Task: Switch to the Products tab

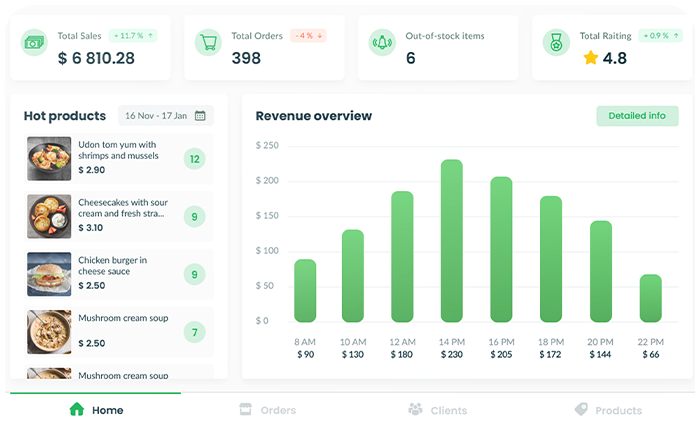Action: 608,410
